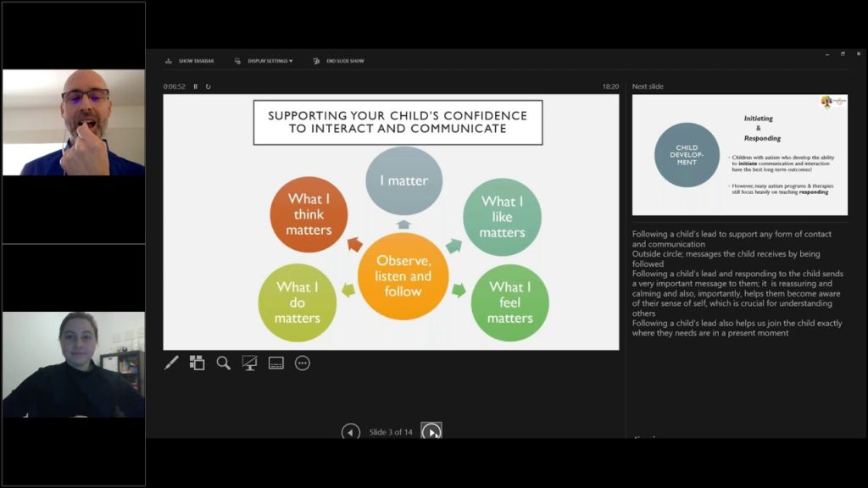Open the See All Slides view

[196, 363]
